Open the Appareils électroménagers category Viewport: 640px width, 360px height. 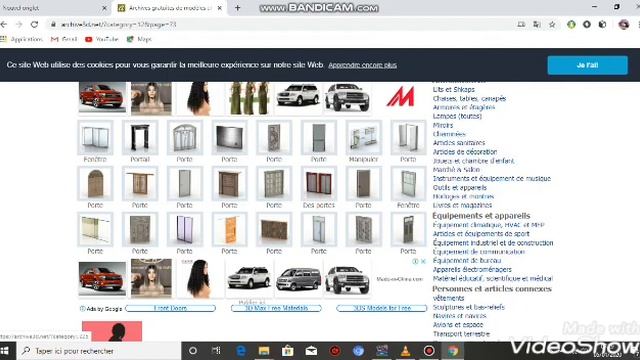pos(472,269)
